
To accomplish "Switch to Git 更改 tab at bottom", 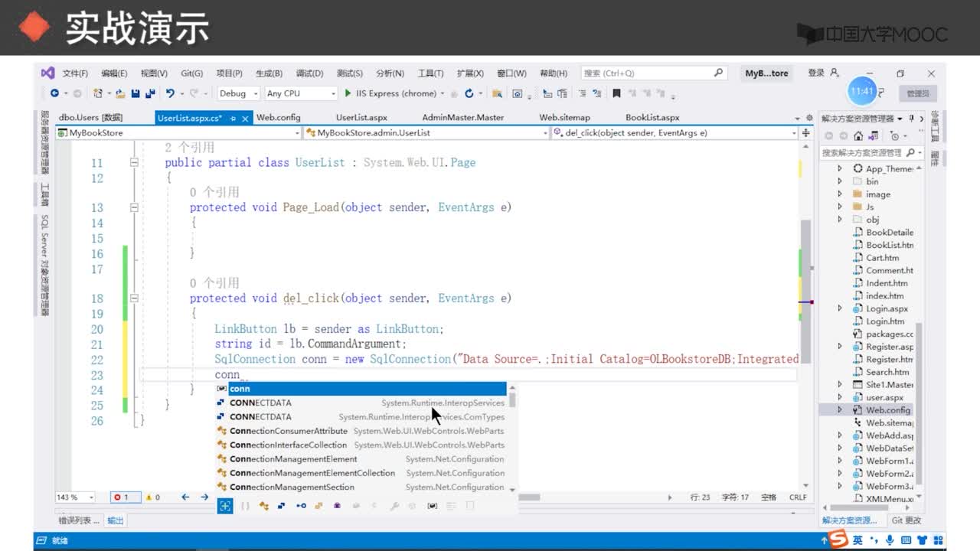I will (906, 520).
